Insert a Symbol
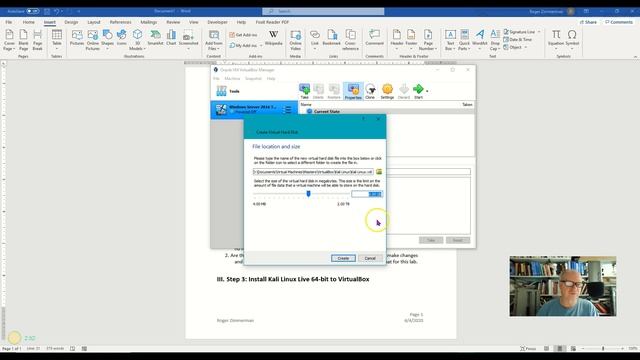Screen dimensions: 640x360 click(x=572, y=40)
